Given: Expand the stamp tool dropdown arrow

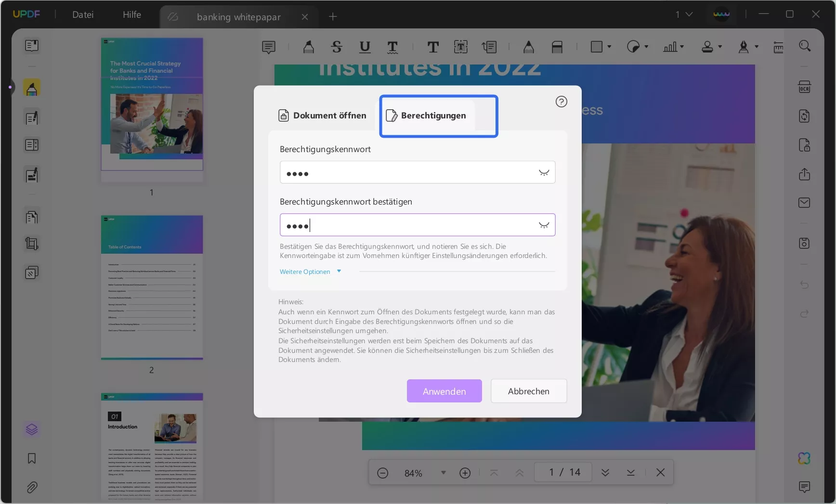Looking at the screenshot, I should point(720,47).
